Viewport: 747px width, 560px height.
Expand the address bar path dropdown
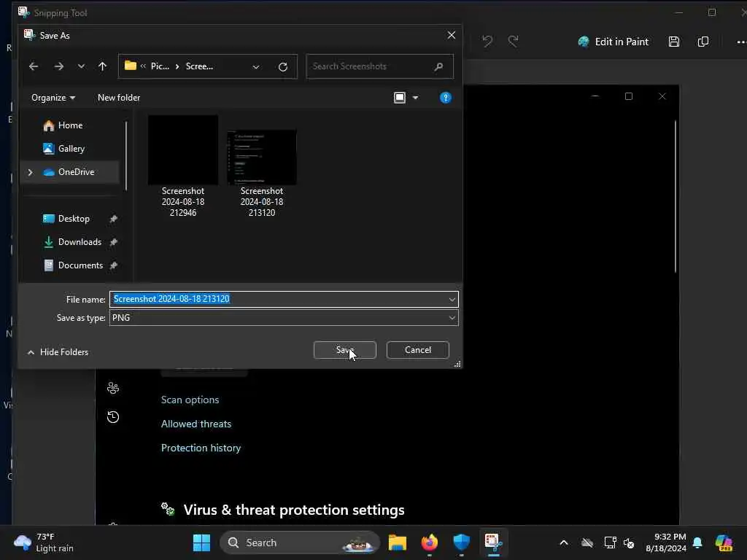tap(256, 66)
